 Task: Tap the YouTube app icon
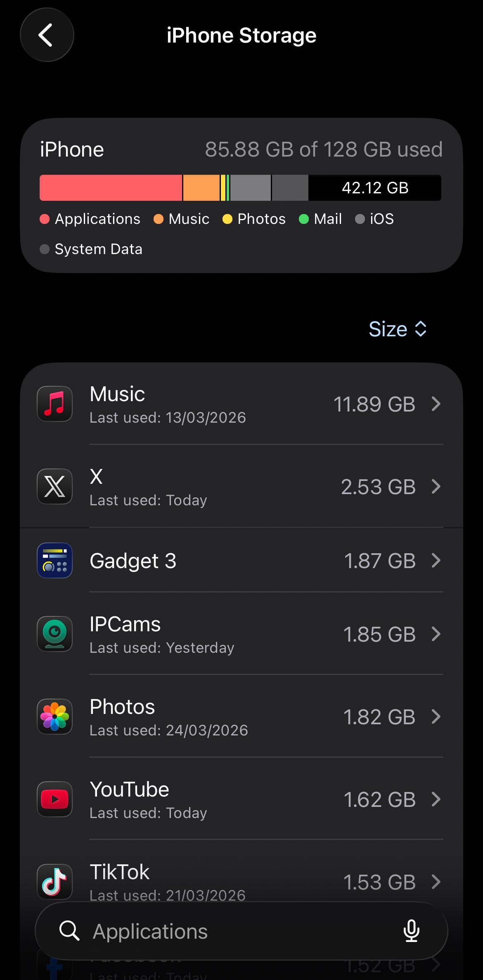pos(55,799)
